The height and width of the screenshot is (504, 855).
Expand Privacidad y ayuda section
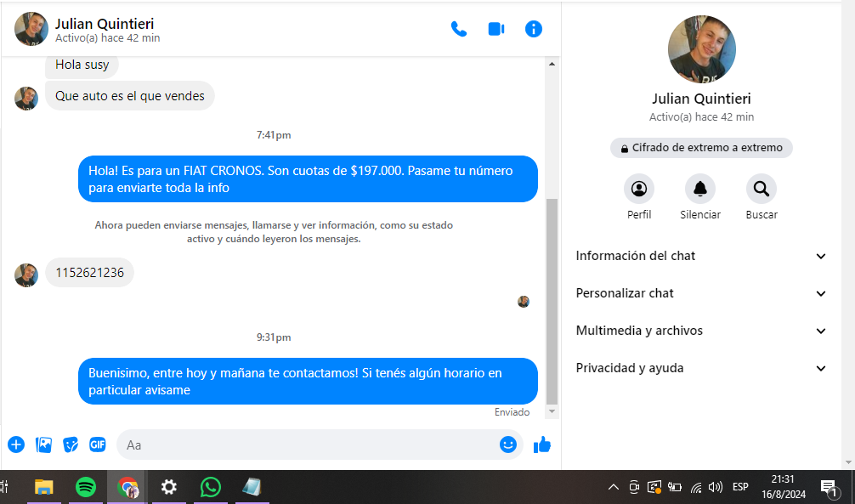click(701, 368)
